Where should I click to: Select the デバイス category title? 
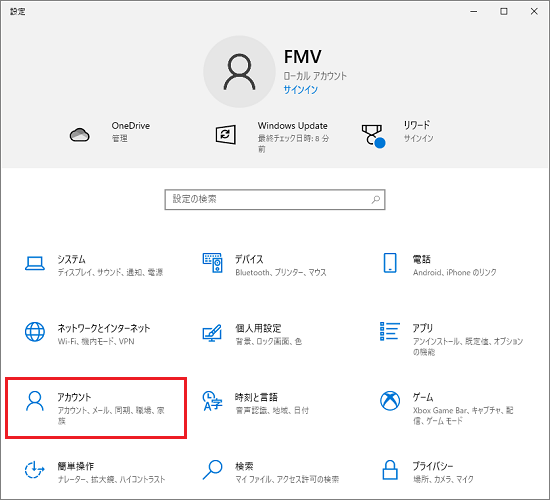point(249,259)
